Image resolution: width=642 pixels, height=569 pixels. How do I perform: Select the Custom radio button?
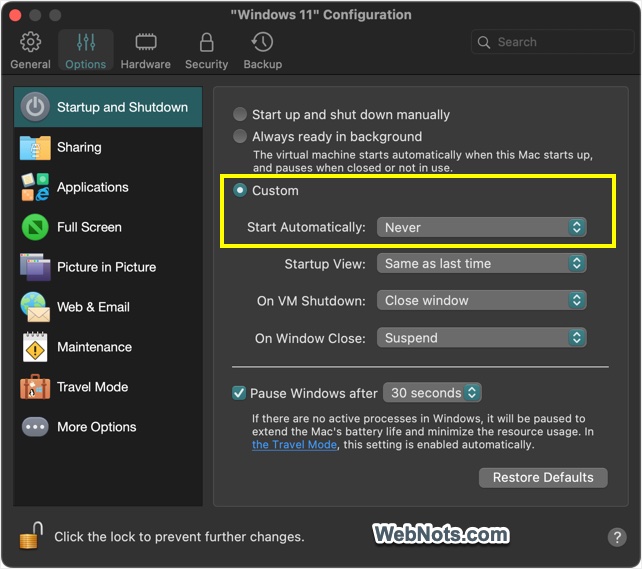[240, 190]
